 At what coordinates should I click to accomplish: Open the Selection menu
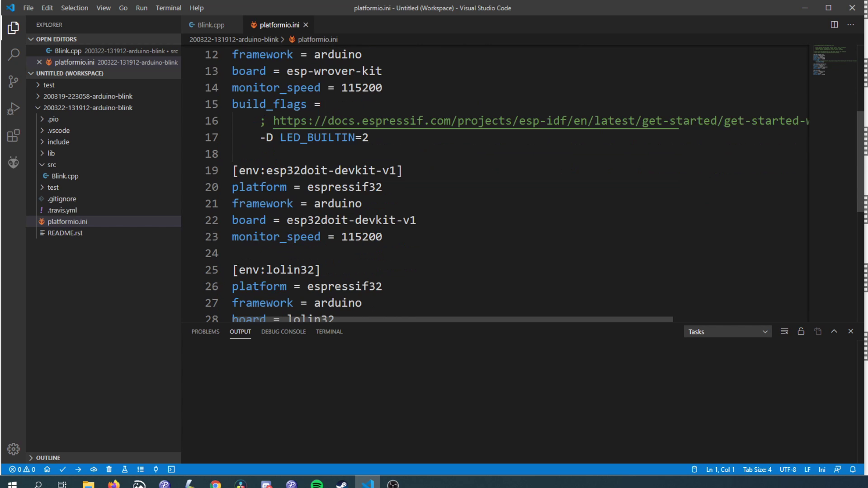[75, 8]
